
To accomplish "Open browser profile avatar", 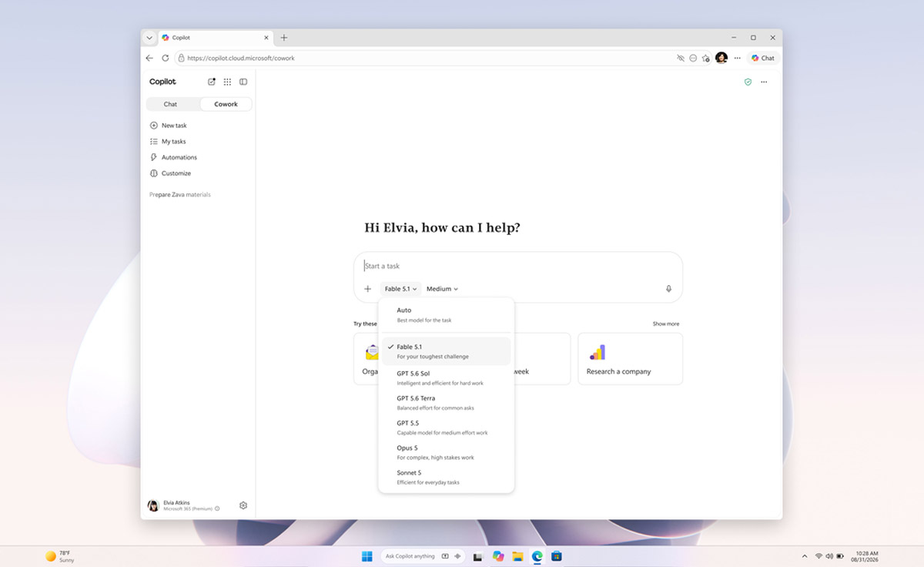I will 721,58.
